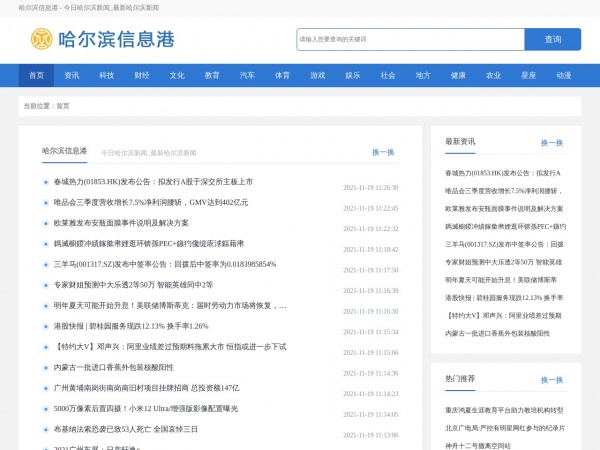Open the 科技 navigation tab
Screen dimensions: 600x450
point(107,75)
